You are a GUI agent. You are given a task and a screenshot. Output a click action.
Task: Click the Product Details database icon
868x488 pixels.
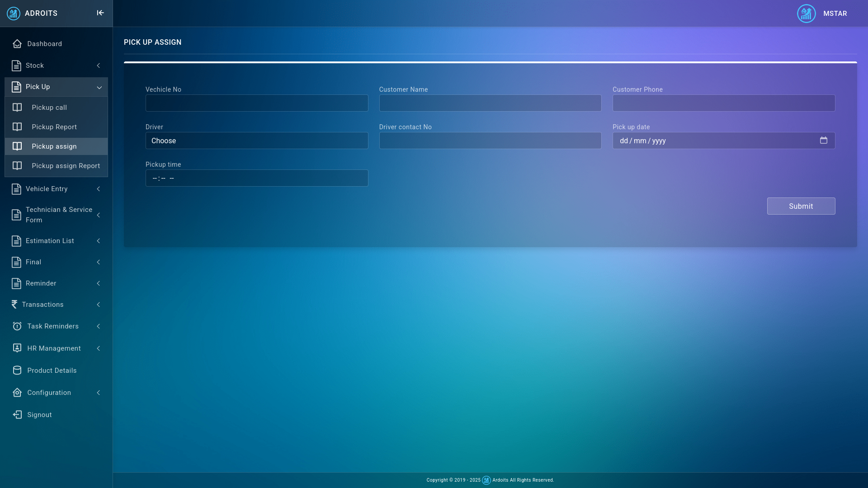(17, 371)
